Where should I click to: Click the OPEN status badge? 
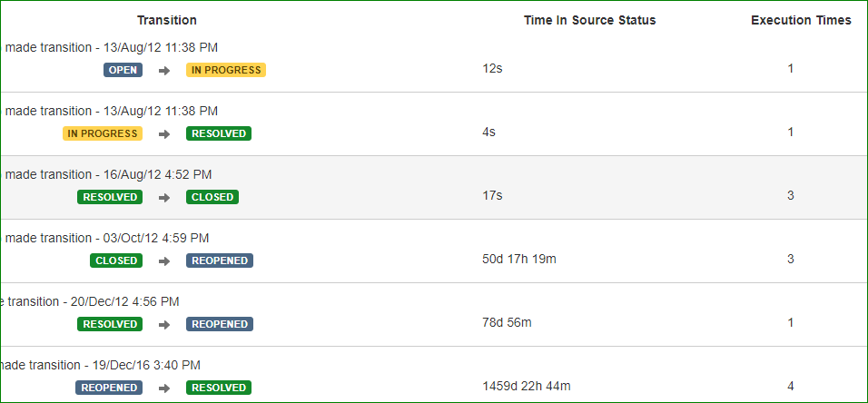click(x=123, y=70)
